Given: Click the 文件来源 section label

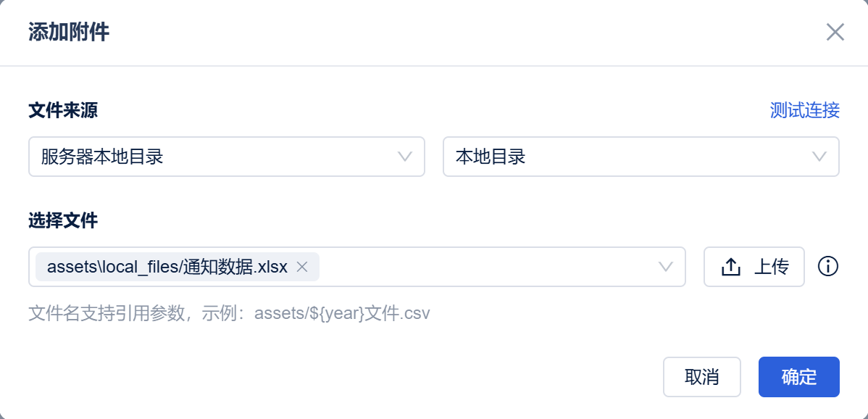Looking at the screenshot, I should click(x=63, y=111).
